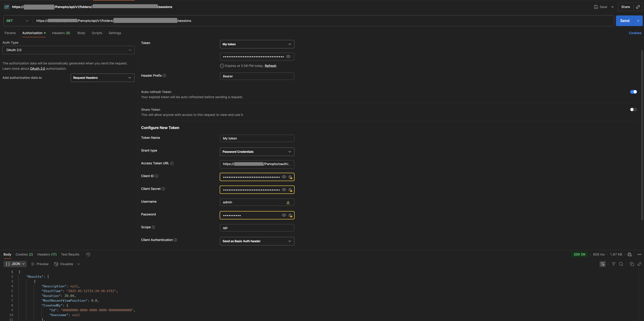Click the token expiry clock icon
Viewport: 644px width, 321px height.
point(222,66)
